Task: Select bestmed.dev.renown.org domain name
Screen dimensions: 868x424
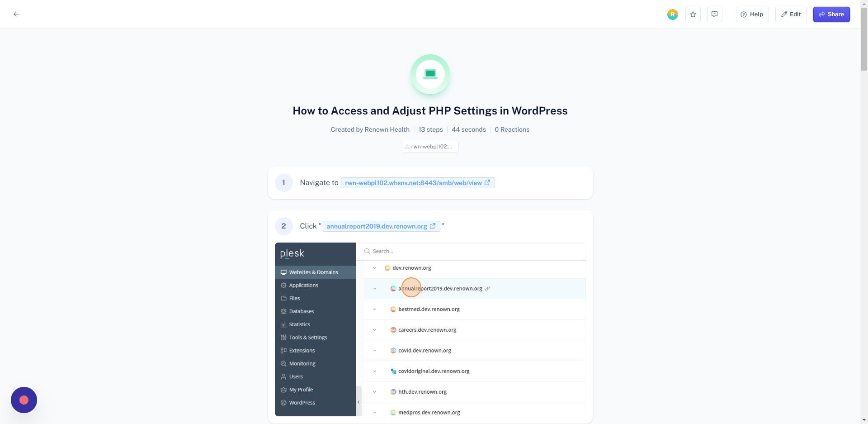Action: tap(429, 310)
